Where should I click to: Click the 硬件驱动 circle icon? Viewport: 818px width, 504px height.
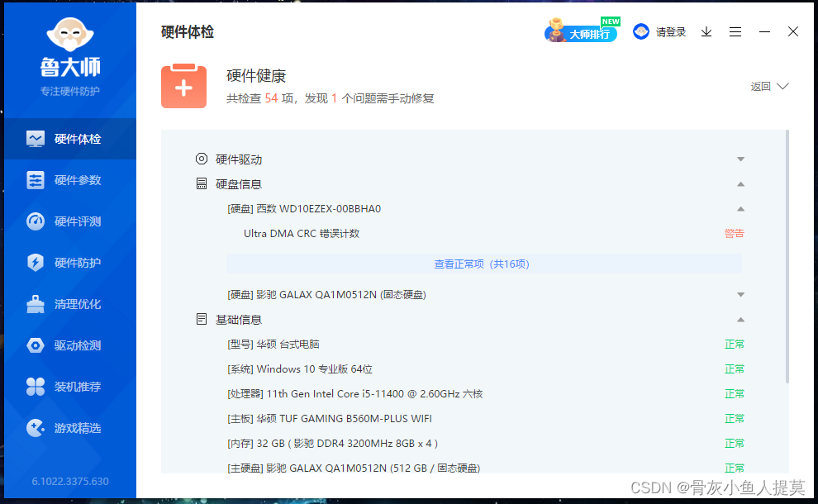pyautogui.click(x=202, y=159)
